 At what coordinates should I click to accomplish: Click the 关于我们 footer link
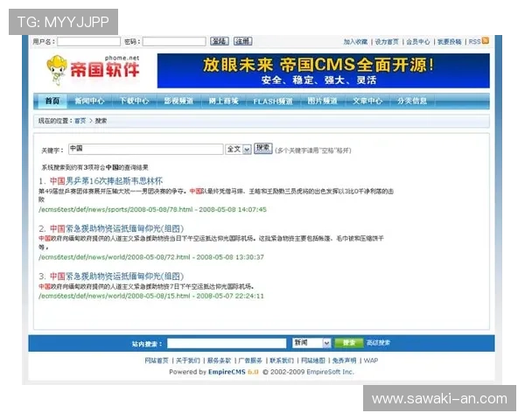(188, 360)
